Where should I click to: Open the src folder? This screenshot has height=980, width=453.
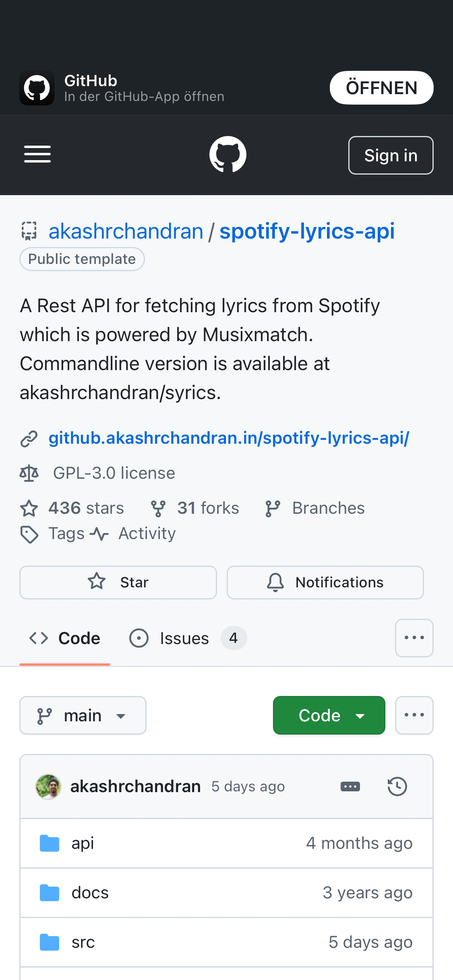pyautogui.click(x=83, y=942)
